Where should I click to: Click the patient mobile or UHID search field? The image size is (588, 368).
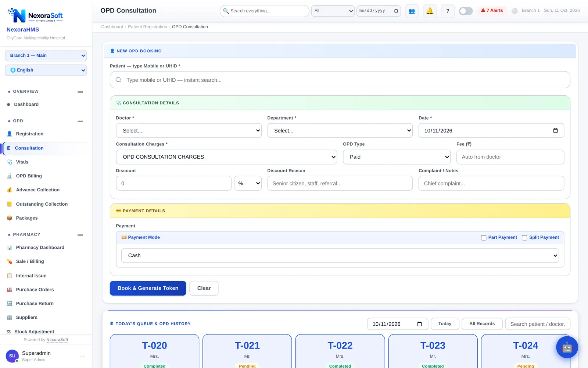(x=340, y=80)
